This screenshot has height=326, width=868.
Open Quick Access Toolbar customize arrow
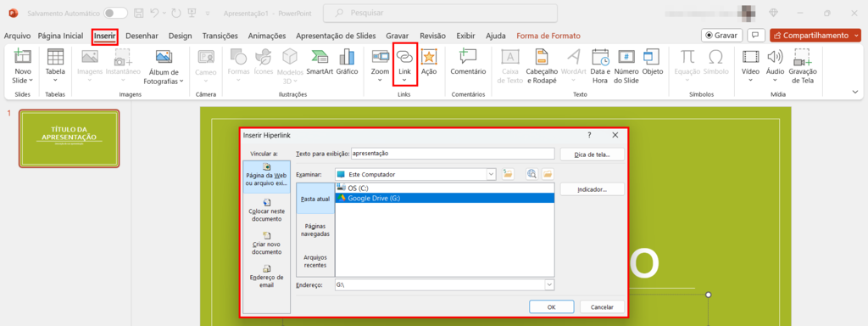tap(208, 13)
